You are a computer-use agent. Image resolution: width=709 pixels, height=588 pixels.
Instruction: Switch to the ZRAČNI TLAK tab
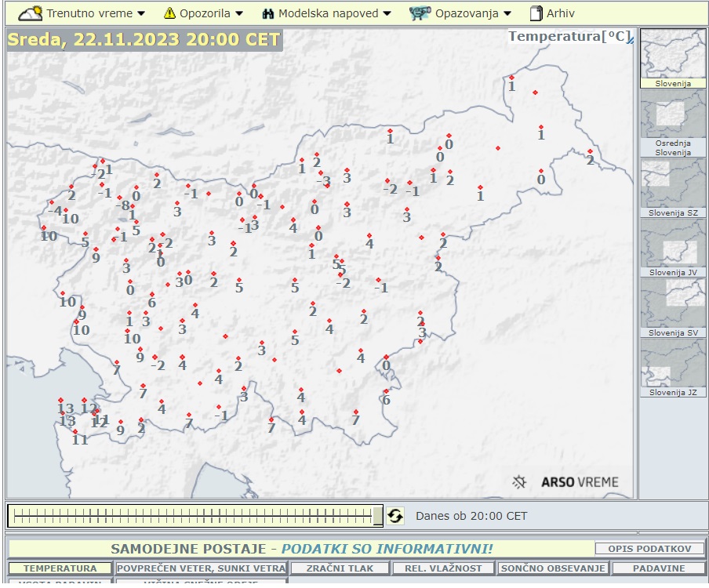click(340, 568)
